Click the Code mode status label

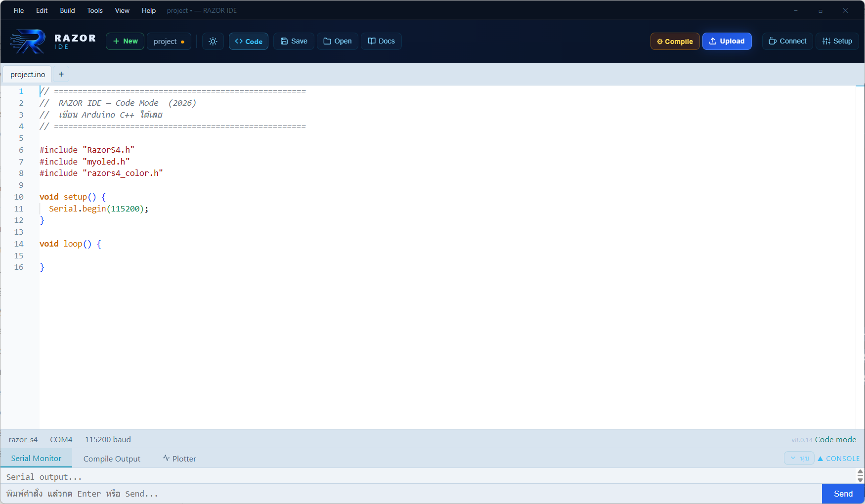click(835, 440)
